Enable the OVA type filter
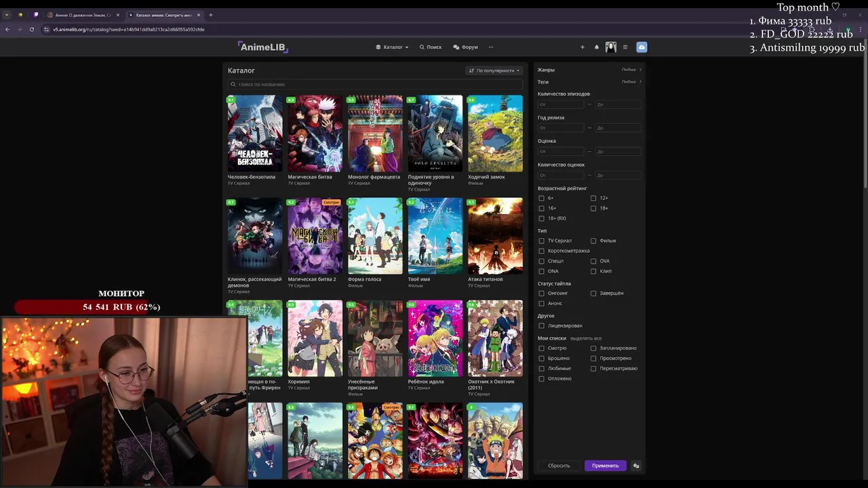The width and height of the screenshot is (868, 488). coord(593,261)
